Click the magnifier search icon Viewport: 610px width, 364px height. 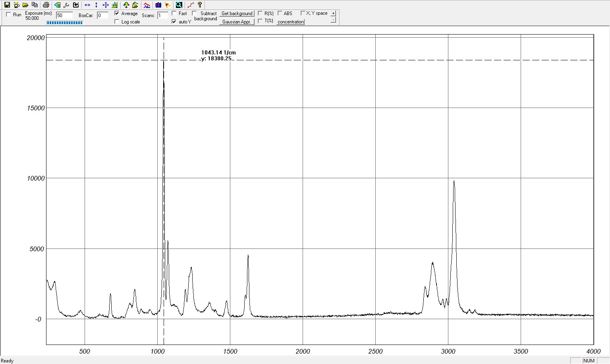pyautogui.click(x=179, y=5)
